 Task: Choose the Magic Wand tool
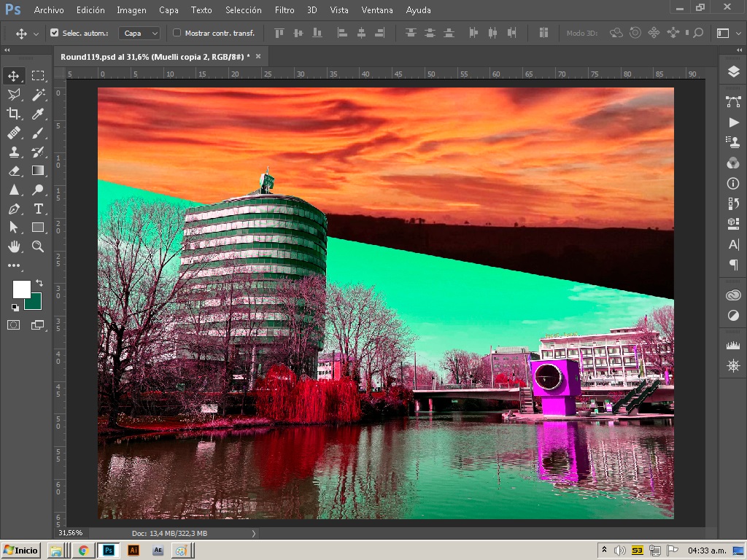click(38, 94)
